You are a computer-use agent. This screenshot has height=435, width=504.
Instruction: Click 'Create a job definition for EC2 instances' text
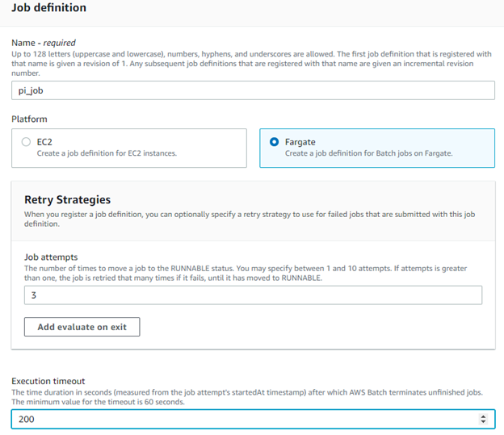pos(107,153)
